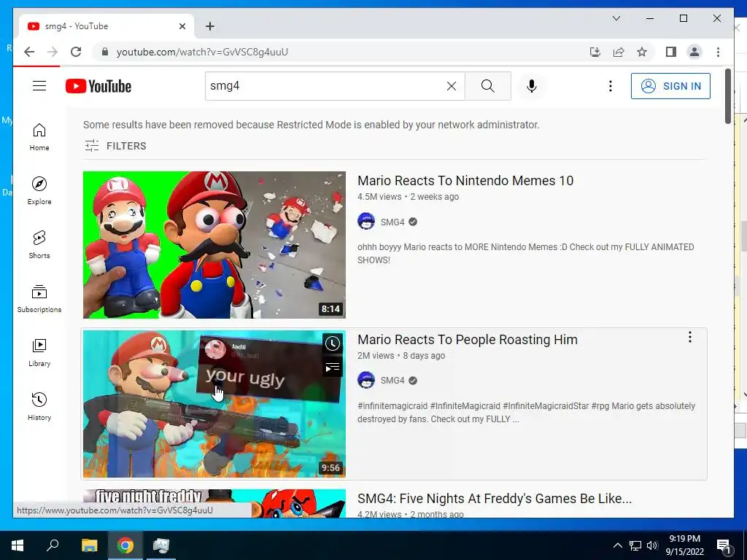This screenshot has width=747, height=560.
Task: Open Chrome tab search dropdown arrow
Action: (616, 18)
